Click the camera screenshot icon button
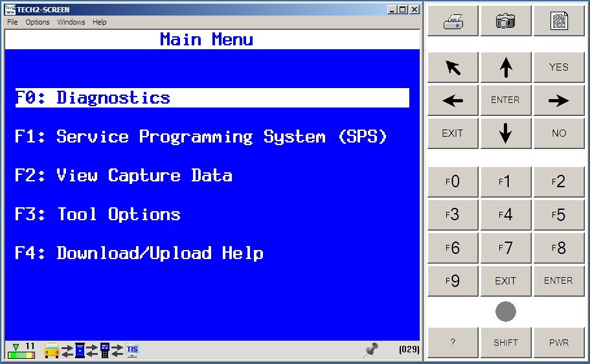Viewport: 590px width, 364px height. [x=506, y=21]
